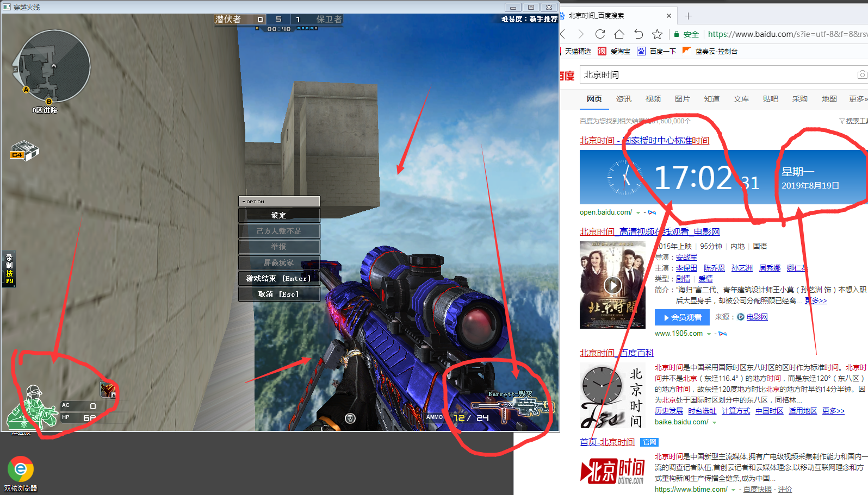Click the 官网 badge beside 首页-北京时间

point(649,442)
